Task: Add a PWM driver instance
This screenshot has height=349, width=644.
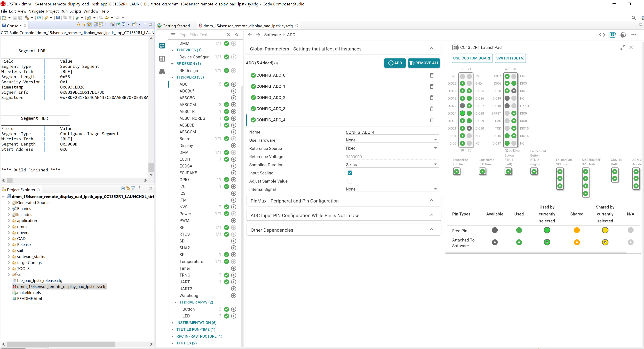Action: [x=234, y=220]
